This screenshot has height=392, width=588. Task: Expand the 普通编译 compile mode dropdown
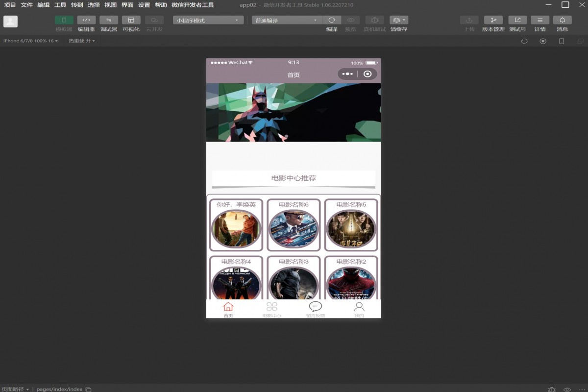click(x=287, y=20)
